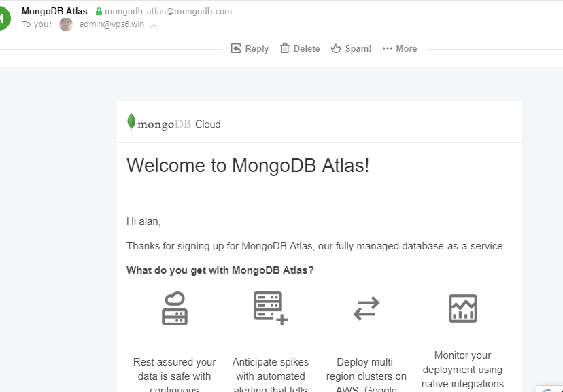Image resolution: width=563 pixels, height=392 pixels.
Task: Click the green lock secure sender icon
Action: point(99,12)
